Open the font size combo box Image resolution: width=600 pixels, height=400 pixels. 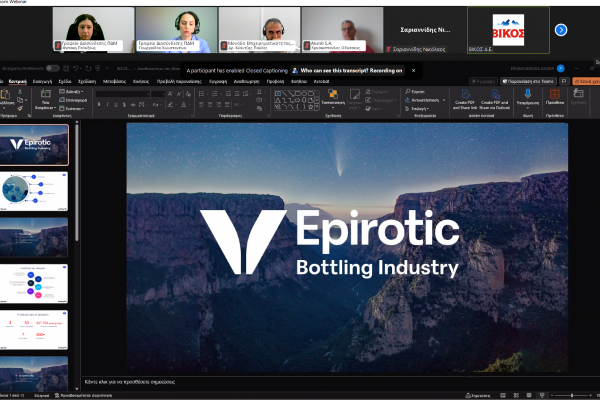[158, 94]
